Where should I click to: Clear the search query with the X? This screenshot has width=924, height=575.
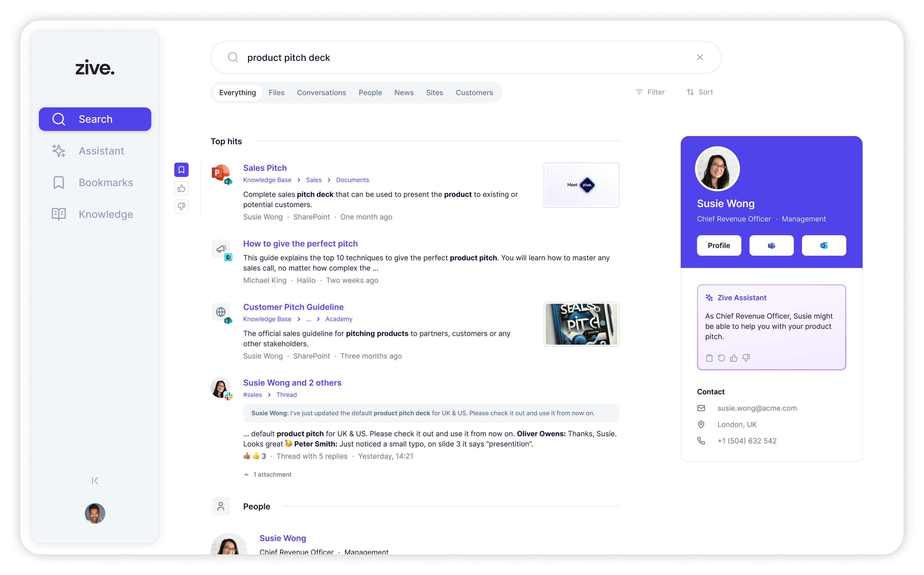pos(700,58)
